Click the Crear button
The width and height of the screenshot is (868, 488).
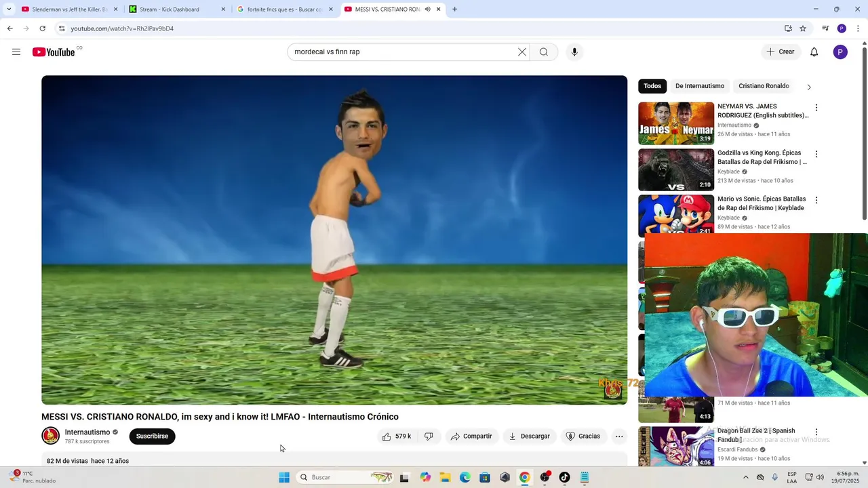point(781,52)
